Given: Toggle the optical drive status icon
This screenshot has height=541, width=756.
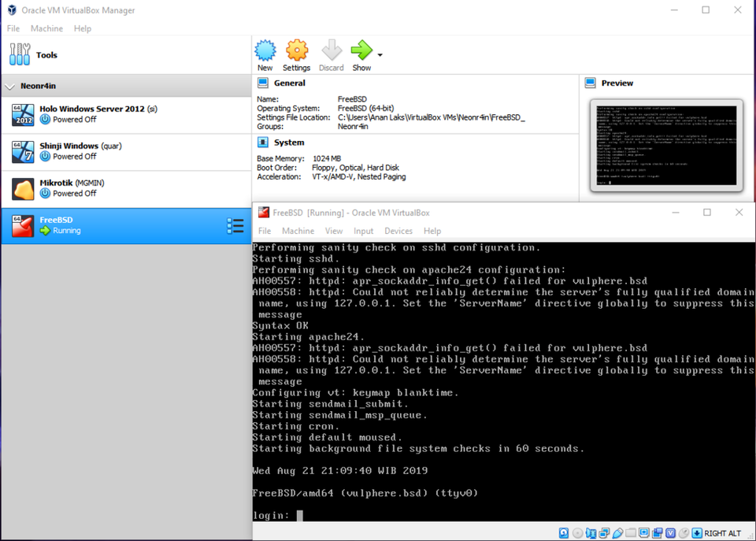Looking at the screenshot, I should [x=577, y=532].
